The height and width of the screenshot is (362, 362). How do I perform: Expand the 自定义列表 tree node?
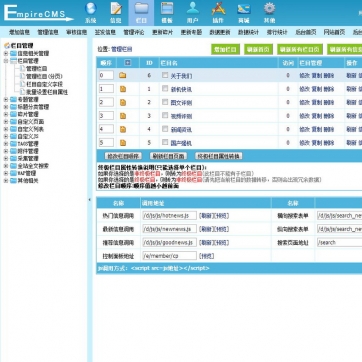coord(6,129)
